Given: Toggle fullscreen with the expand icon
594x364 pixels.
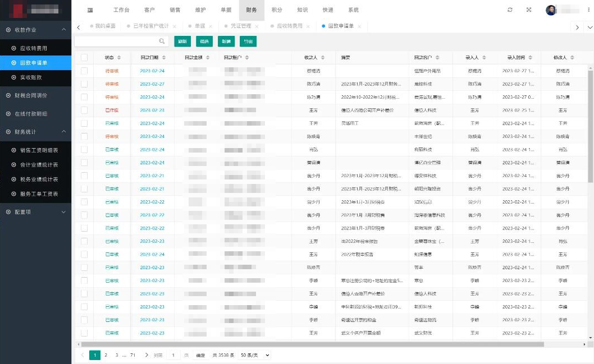Looking at the screenshot, I should coord(529,10).
